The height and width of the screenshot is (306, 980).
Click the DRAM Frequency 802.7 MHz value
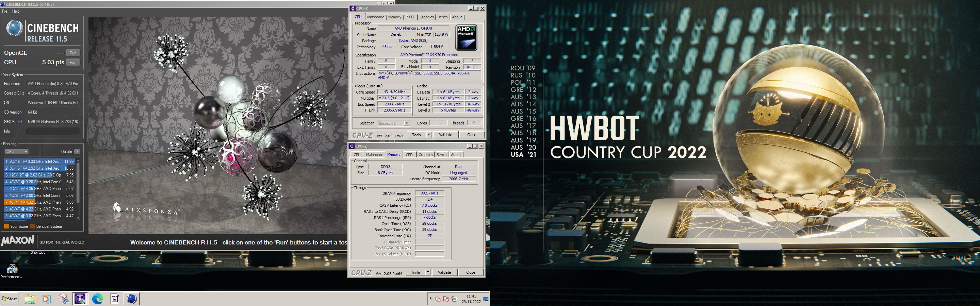[x=429, y=193]
